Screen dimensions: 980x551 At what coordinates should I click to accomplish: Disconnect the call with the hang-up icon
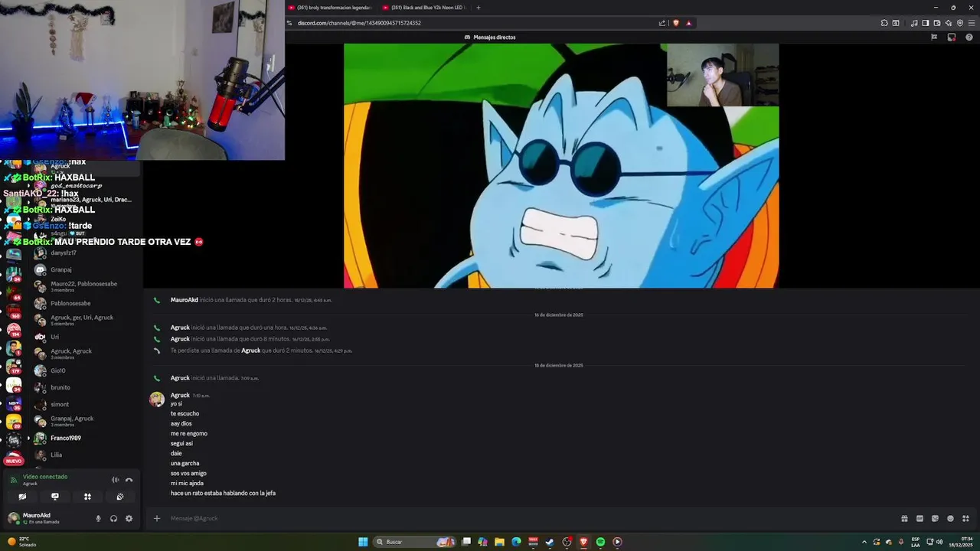tap(129, 480)
